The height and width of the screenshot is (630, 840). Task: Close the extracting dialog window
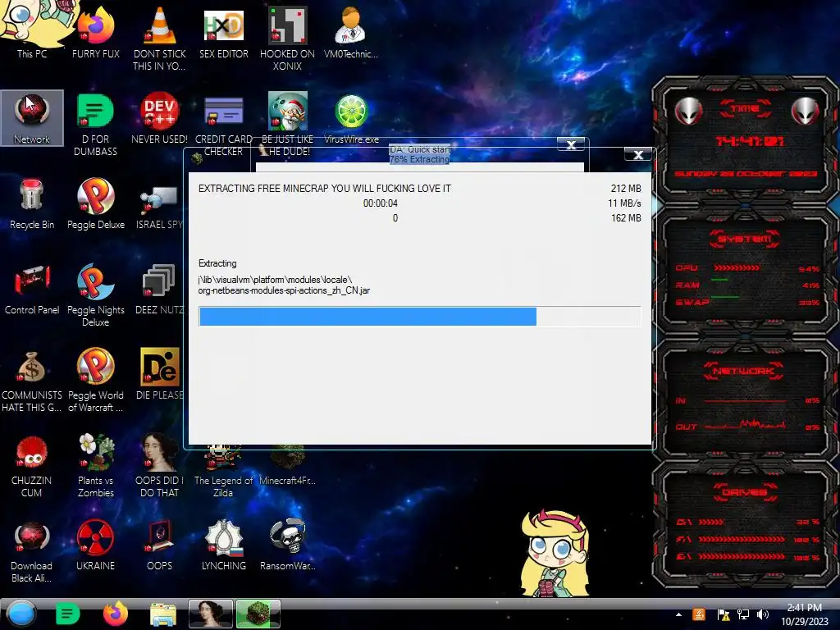coord(638,155)
